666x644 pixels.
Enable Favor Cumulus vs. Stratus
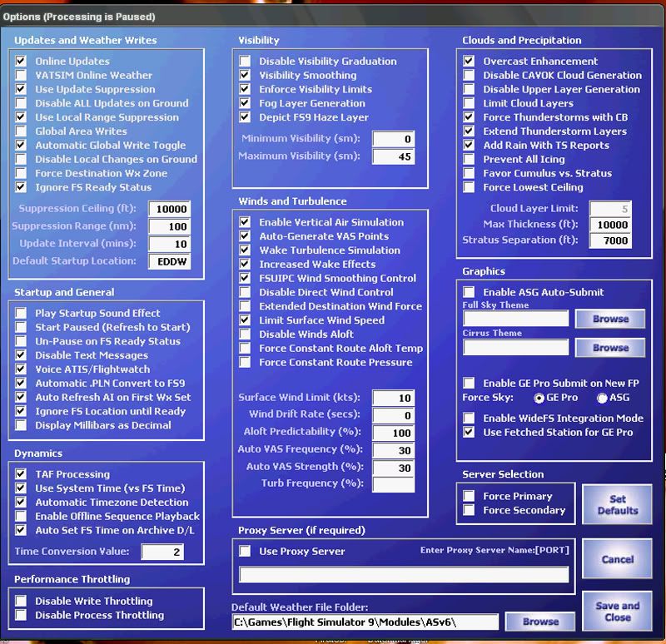tap(469, 173)
